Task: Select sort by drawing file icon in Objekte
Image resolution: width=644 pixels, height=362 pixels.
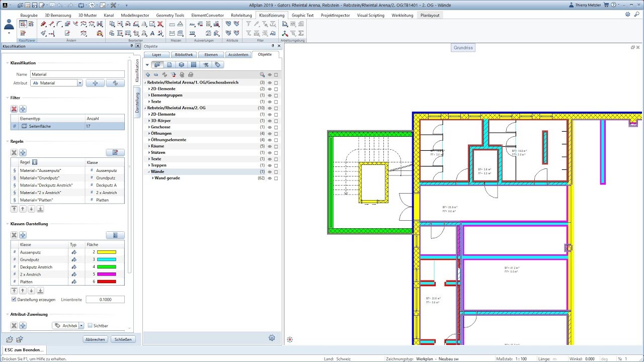Action: point(169,65)
